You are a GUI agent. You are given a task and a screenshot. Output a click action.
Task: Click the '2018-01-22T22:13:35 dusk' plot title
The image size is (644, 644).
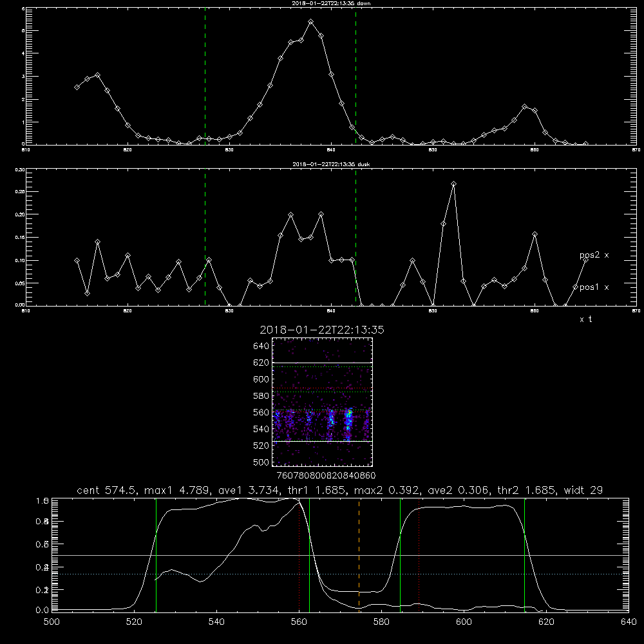click(331, 164)
